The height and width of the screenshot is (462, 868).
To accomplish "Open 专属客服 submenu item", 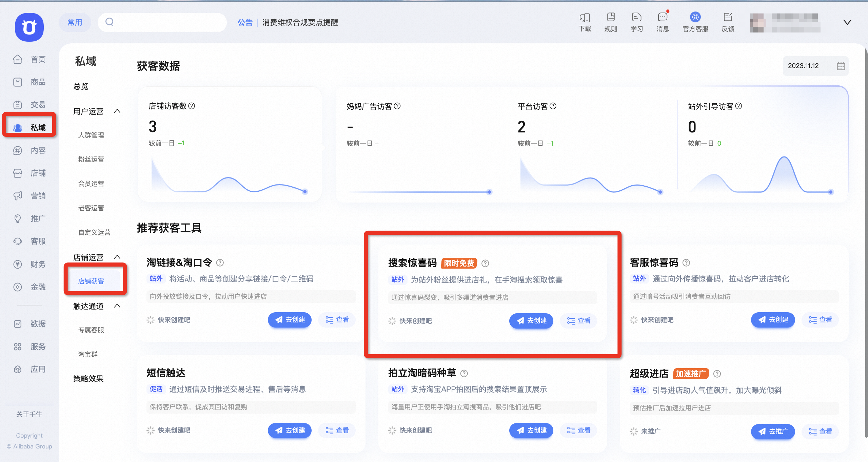I will (91, 330).
